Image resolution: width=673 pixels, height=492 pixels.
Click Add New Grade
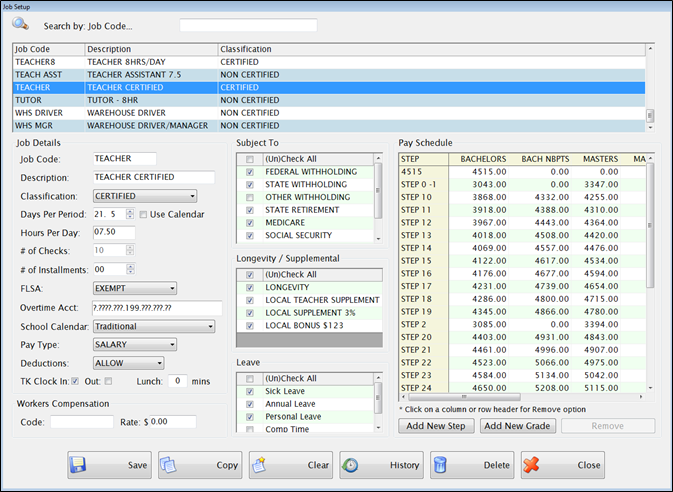coord(517,426)
